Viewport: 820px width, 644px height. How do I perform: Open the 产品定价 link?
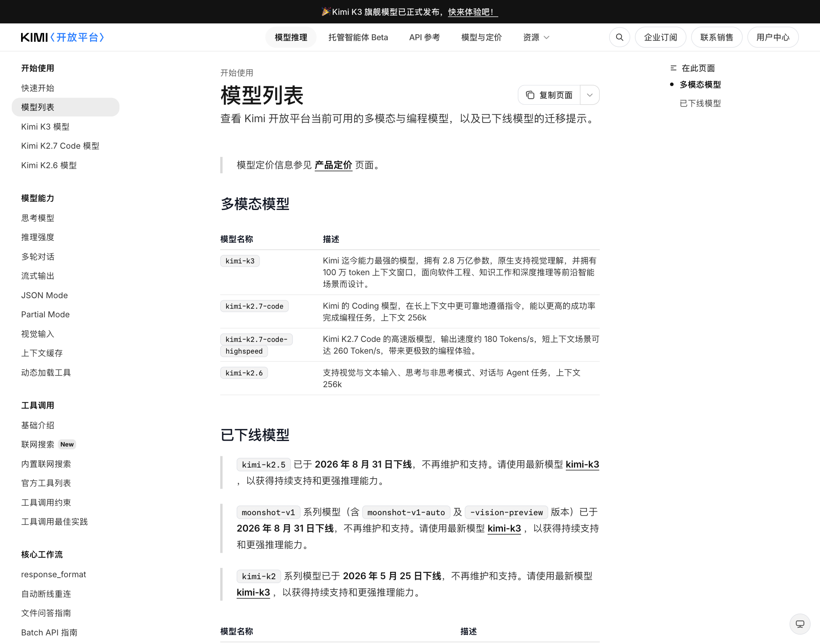click(333, 165)
